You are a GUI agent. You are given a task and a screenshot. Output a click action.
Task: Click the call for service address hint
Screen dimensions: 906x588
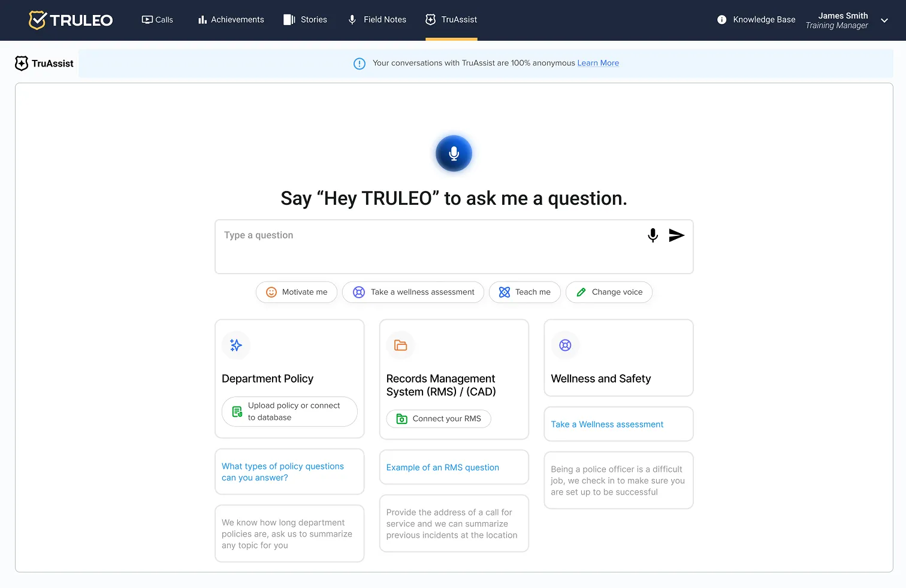pos(454,523)
